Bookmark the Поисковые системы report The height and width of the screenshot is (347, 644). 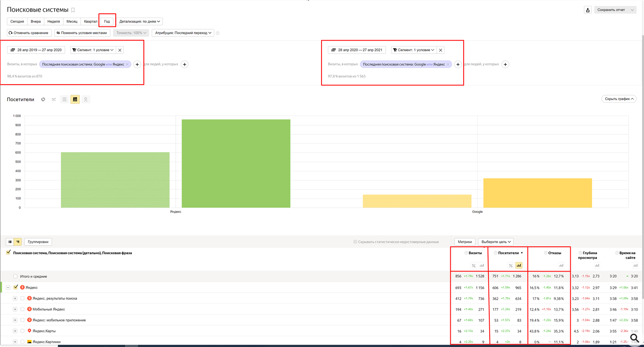(73, 10)
